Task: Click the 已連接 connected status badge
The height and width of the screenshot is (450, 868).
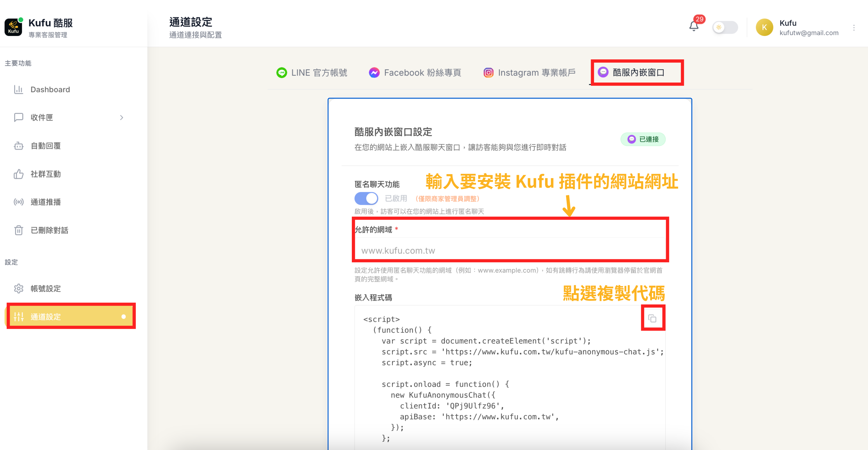Action: point(643,139)
